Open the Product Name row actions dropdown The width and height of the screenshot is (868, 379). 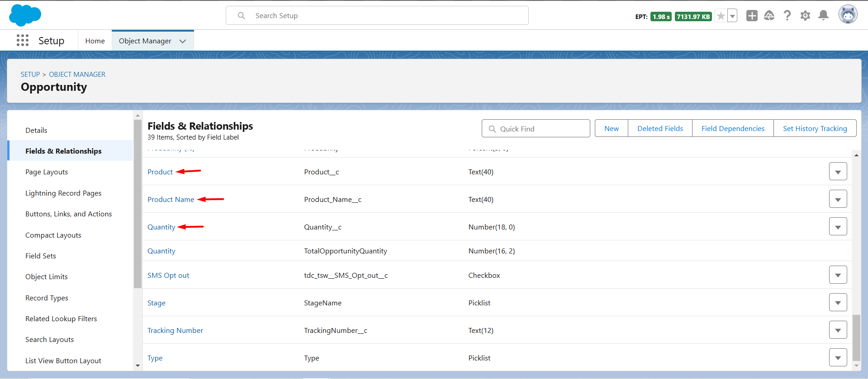click(x=838, y=199)
